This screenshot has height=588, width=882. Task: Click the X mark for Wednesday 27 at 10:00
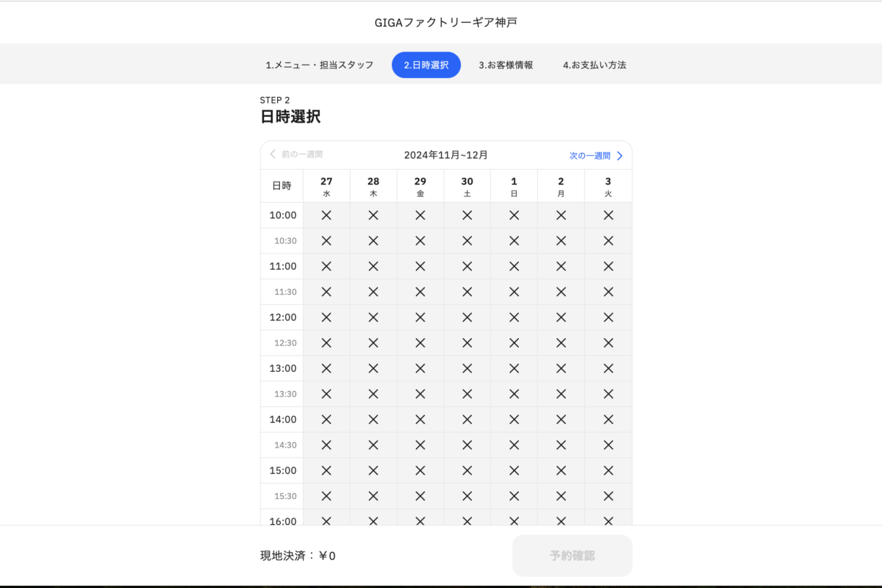tap(326, 215)
